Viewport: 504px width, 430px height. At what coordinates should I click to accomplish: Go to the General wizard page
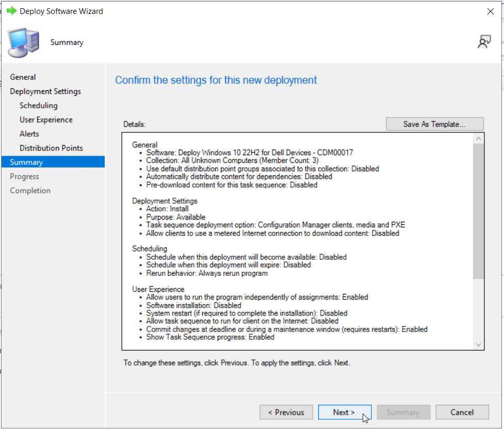[23, 77]
